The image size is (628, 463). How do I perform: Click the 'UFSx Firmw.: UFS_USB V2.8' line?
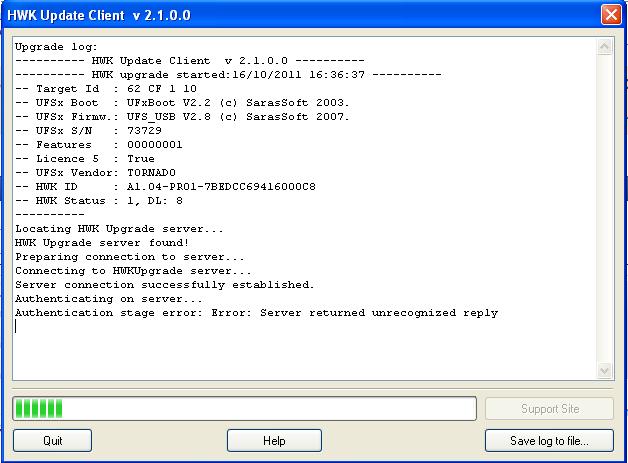tap(182, 117)
